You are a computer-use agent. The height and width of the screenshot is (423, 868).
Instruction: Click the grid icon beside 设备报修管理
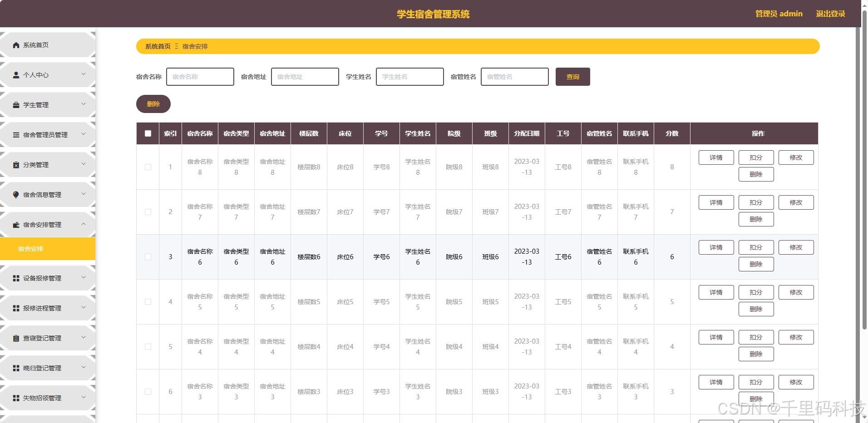point(16,278)
